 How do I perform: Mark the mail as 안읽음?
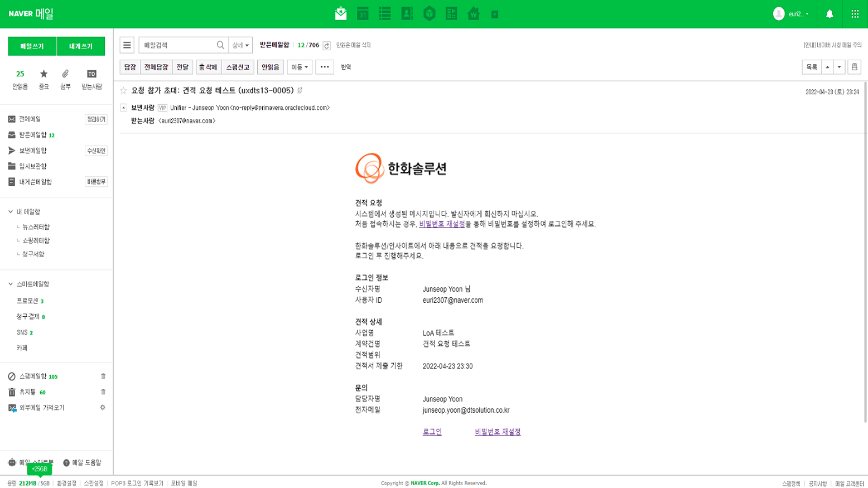pos(271,67)
